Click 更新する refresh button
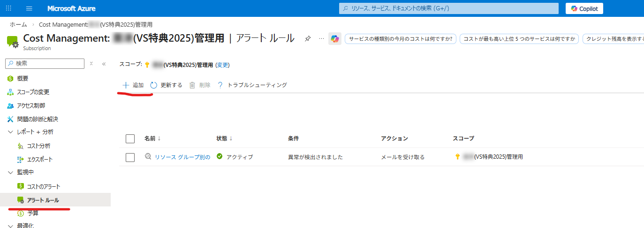This screenshot has width=644, height=228. click(166, 85)
